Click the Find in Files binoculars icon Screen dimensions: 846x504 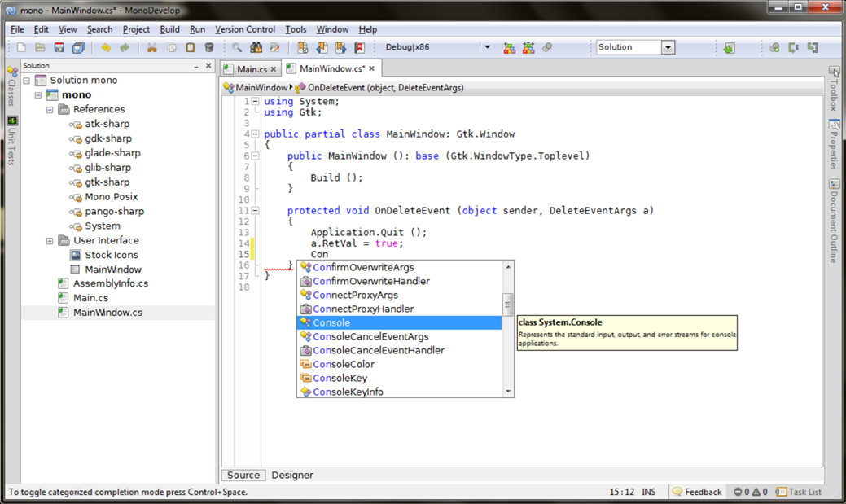tap(256, 47)
